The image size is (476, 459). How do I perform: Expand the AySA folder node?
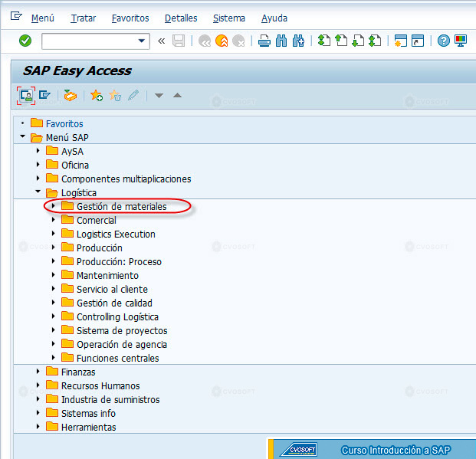point(38,150)
